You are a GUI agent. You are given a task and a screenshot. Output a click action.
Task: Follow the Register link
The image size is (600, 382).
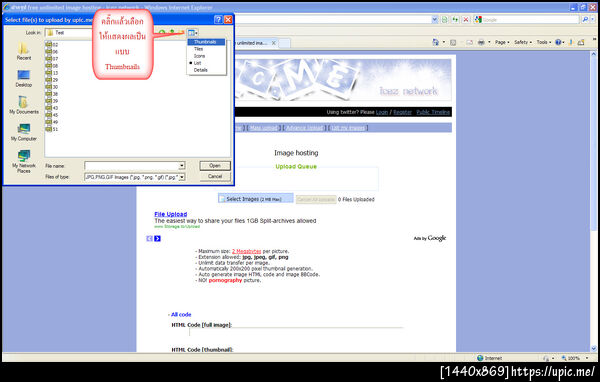tap(403, 112)
